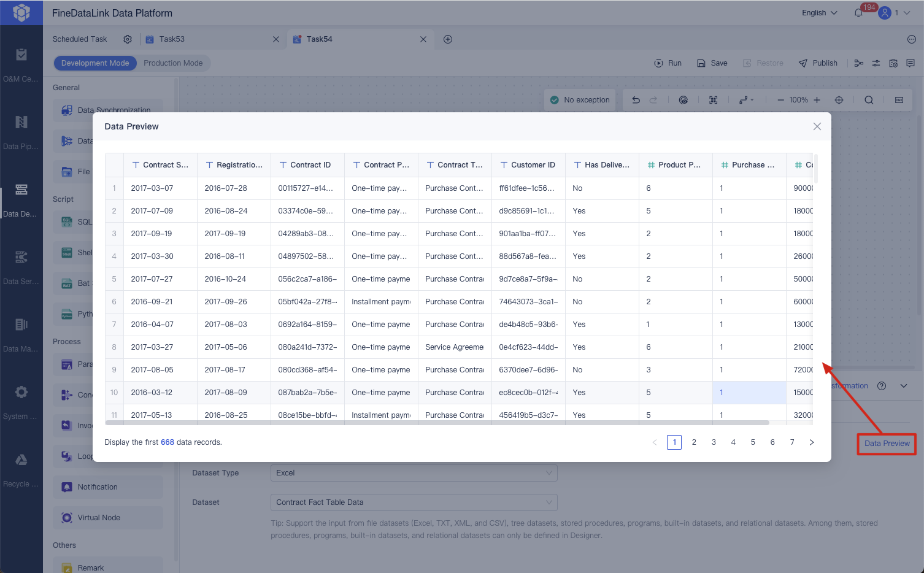Click the undo arrow in the canvas toolbar
This screenshot has height=573, width=924.
click(636, 100)
